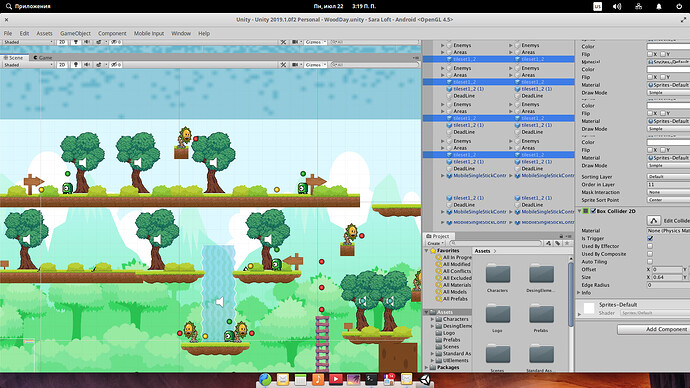Click the Unity icon in the dock

click(425, 379)
